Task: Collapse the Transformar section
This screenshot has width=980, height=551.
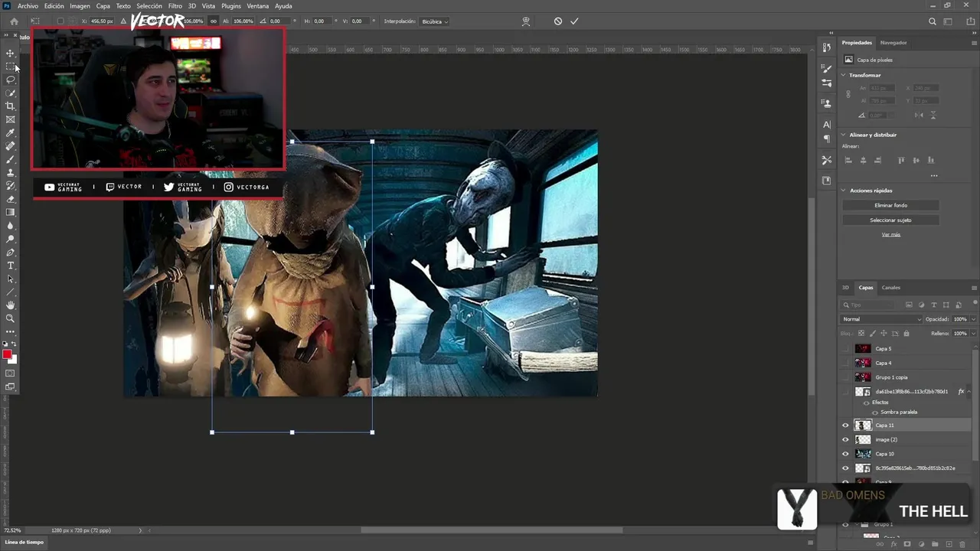Action: pos(843,75)
